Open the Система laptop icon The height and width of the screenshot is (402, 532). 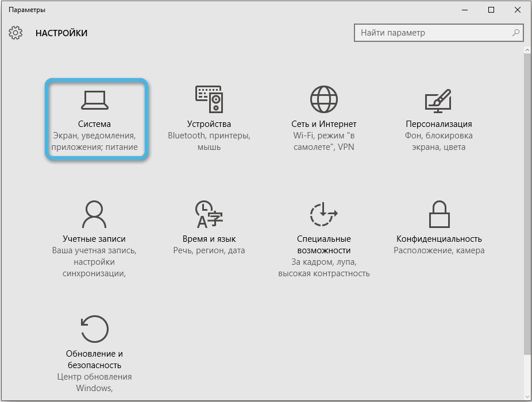click(95, 100)
